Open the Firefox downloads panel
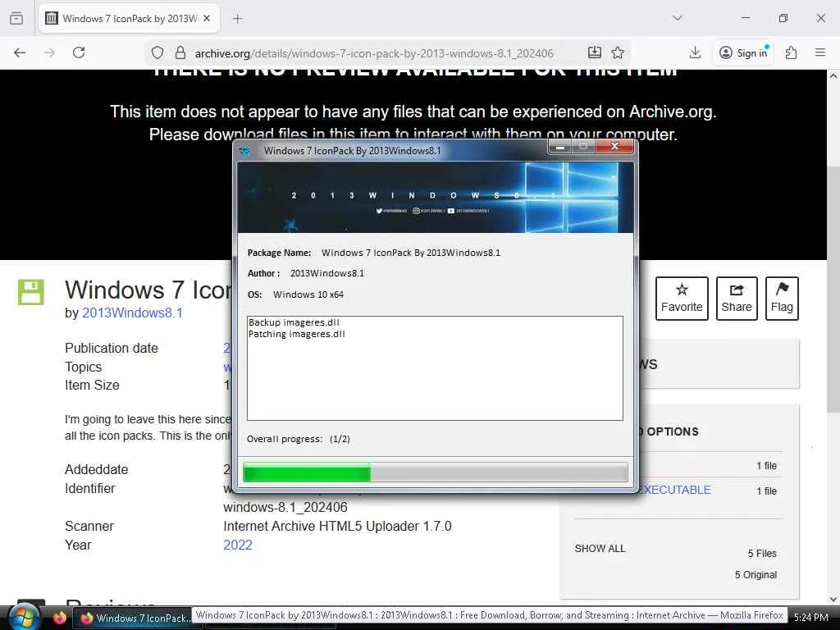The height and width of the screenshot is (630, 840). click(695, 52)
